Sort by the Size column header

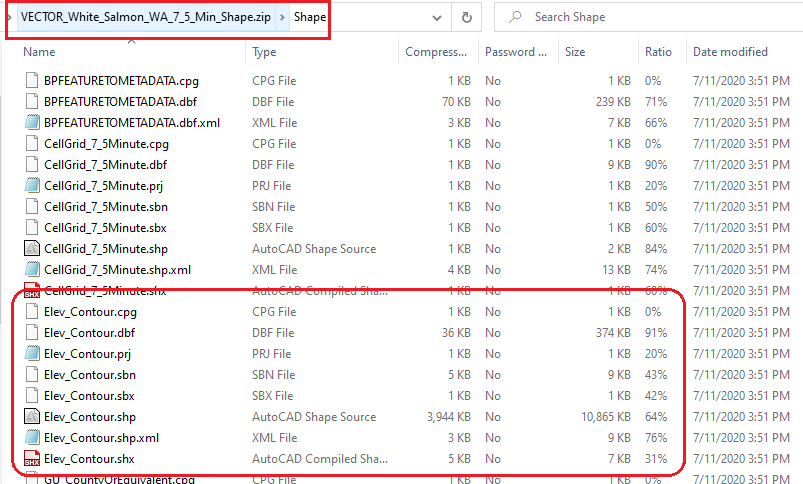pos(575,52)
